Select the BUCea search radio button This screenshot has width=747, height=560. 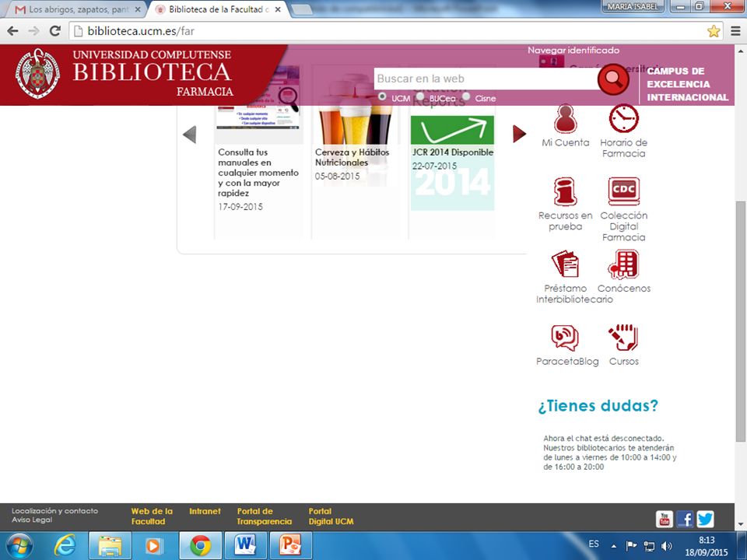pyautogui.click(x=420, y=96)
